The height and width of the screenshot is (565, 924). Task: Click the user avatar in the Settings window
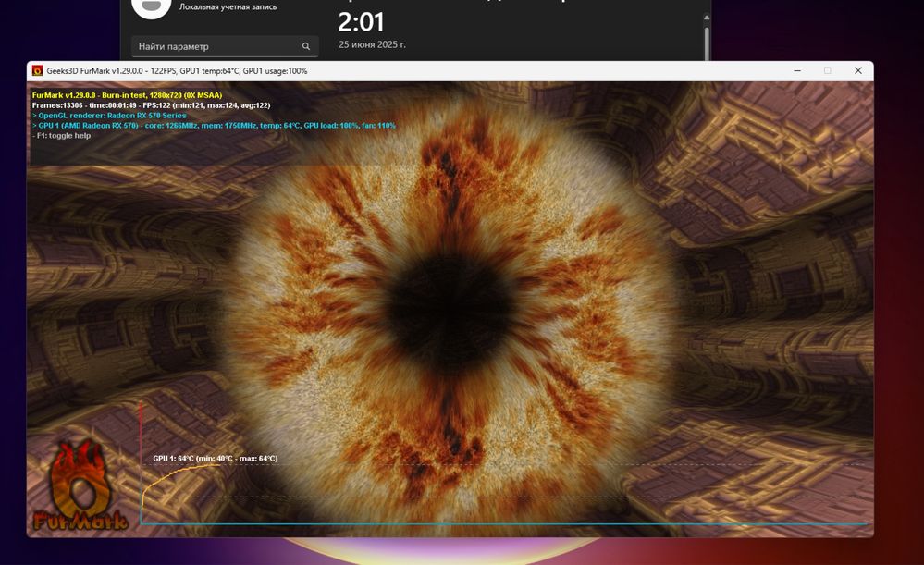click(x=151, y=7)
